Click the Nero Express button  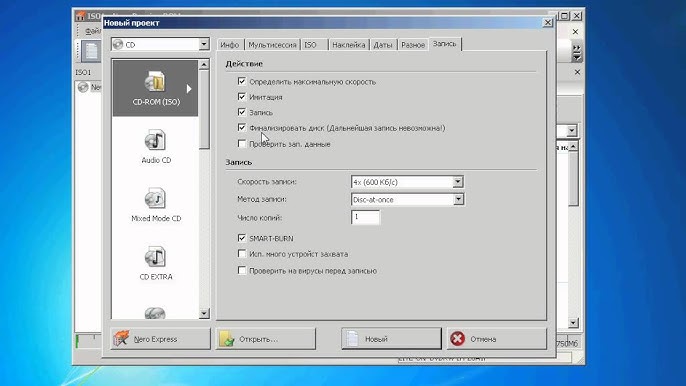point(161,339)
